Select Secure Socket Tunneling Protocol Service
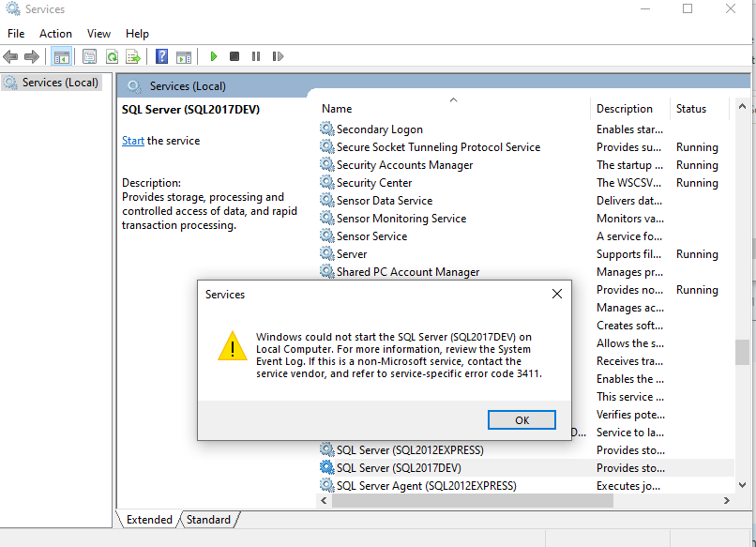The image size is (756, 547). pyautogui.click(x=438, y=146)
